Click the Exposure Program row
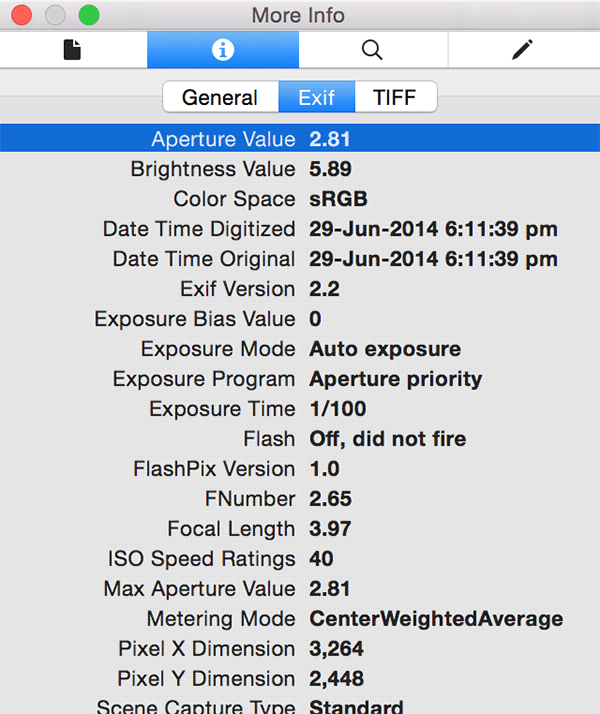This screenshot has height=714, width=600. coord(300,379)
